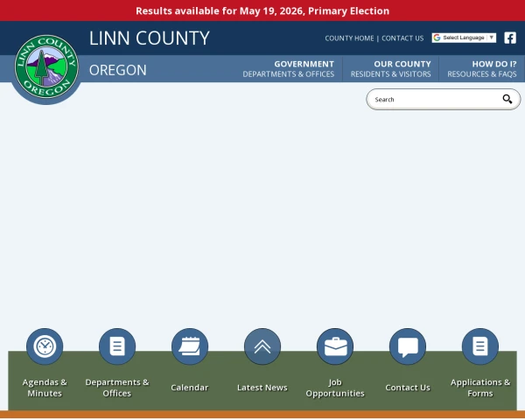Click the Contact Us header link

coord(402,38)
